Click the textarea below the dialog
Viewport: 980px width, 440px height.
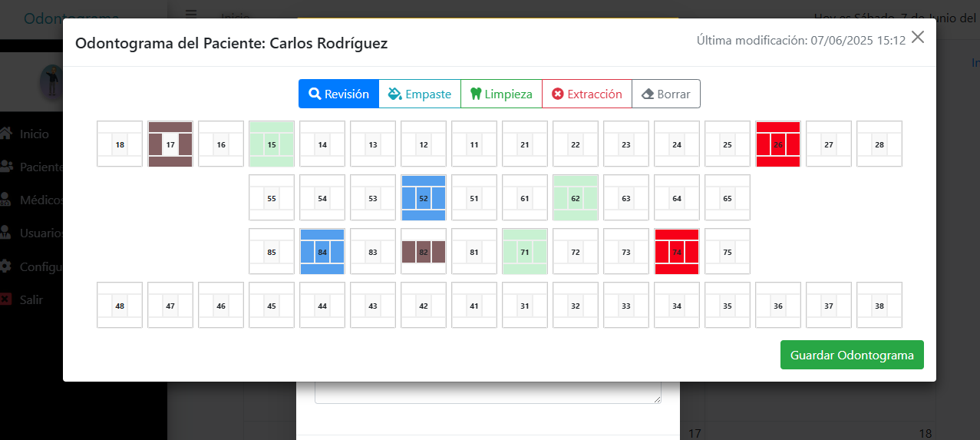coord(487,392)
